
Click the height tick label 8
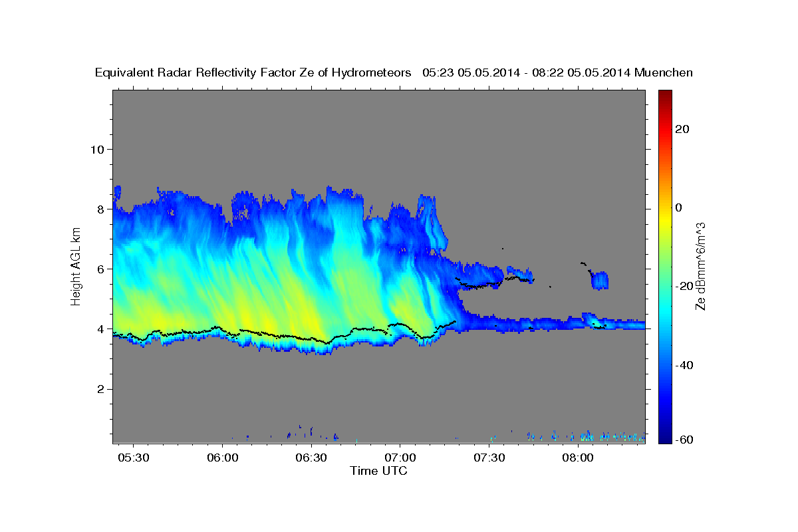point(100,209)
